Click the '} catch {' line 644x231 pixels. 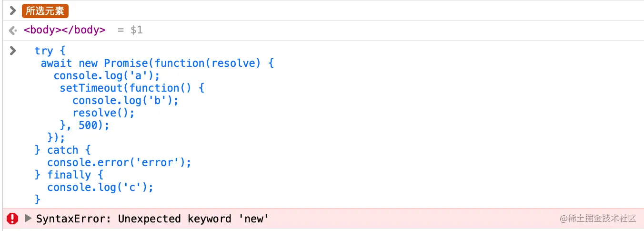62,150
